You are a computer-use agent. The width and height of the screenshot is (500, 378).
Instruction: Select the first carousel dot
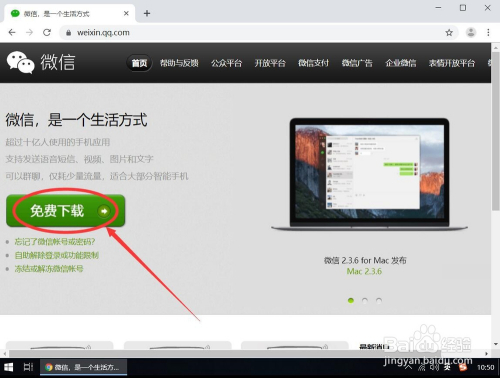[x=351, y=301]
